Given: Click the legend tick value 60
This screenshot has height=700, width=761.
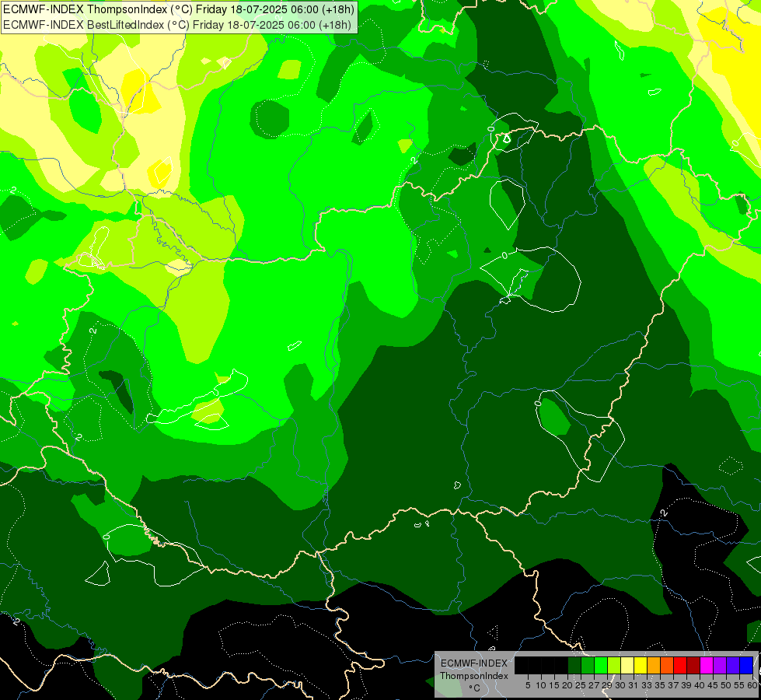Looking at the screenshot, I should (x=752, y=685).
